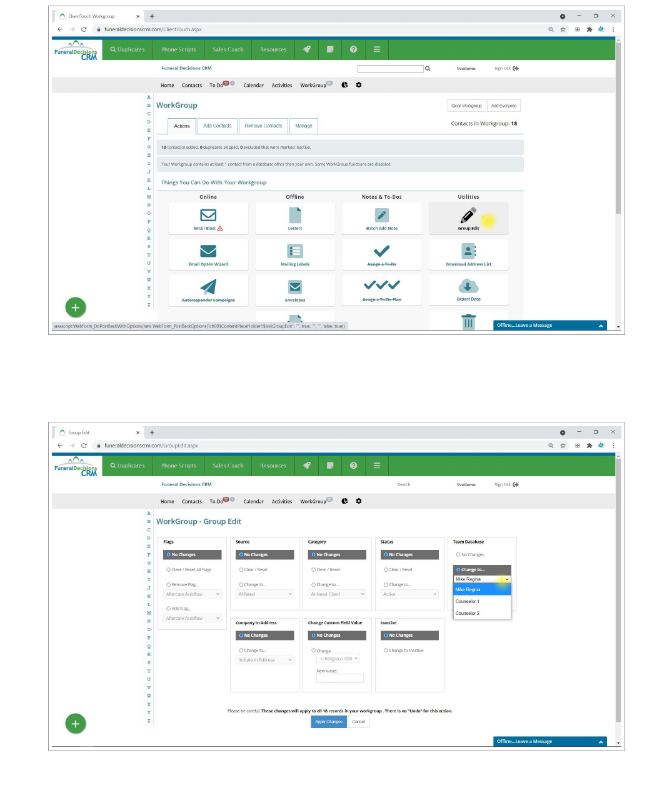
Task: Open the Export Data cloud icon
Action: click(x=468, y=286)
